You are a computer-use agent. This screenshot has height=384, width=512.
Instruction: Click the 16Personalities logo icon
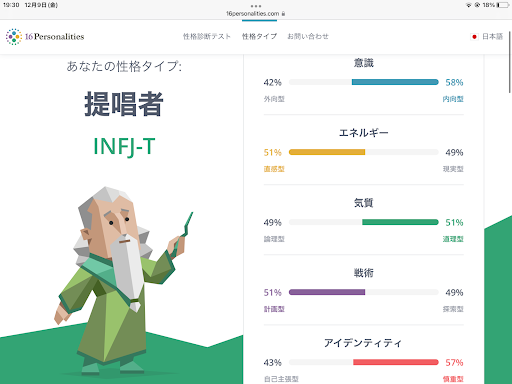click(14, 37)
